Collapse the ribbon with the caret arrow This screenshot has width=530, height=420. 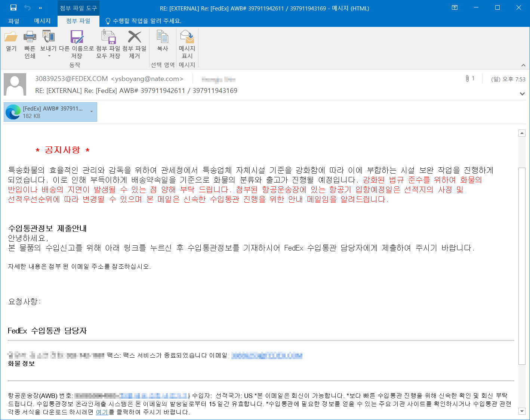[x=523, y=65]
